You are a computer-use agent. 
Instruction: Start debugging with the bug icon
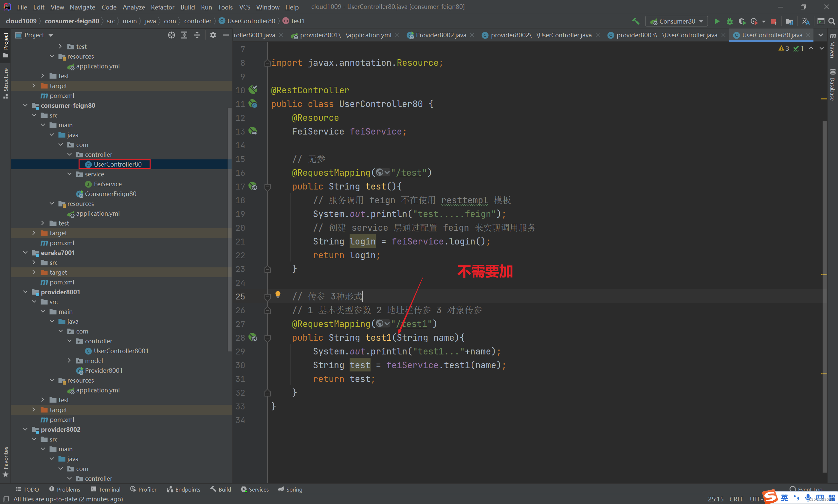click(729, 21)
